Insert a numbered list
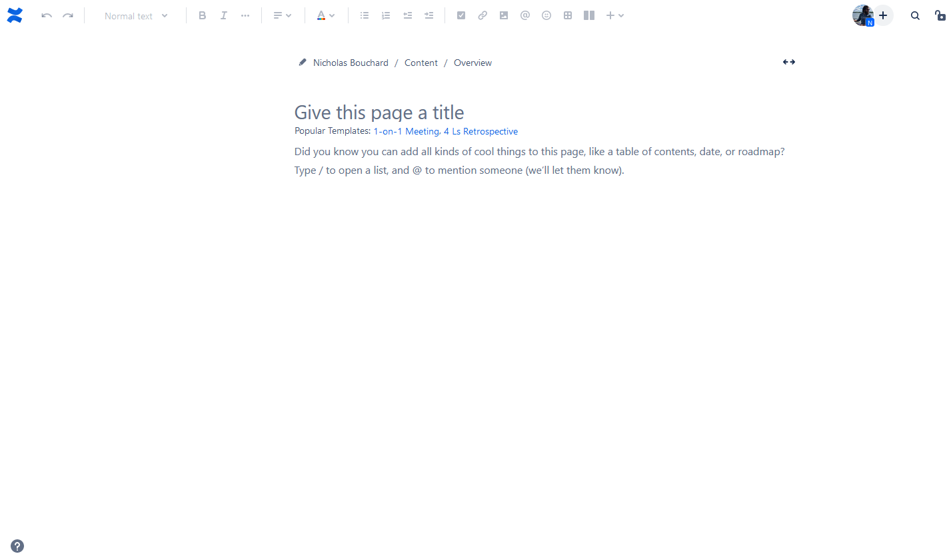The image size is (951, 560). click(386, 15)
